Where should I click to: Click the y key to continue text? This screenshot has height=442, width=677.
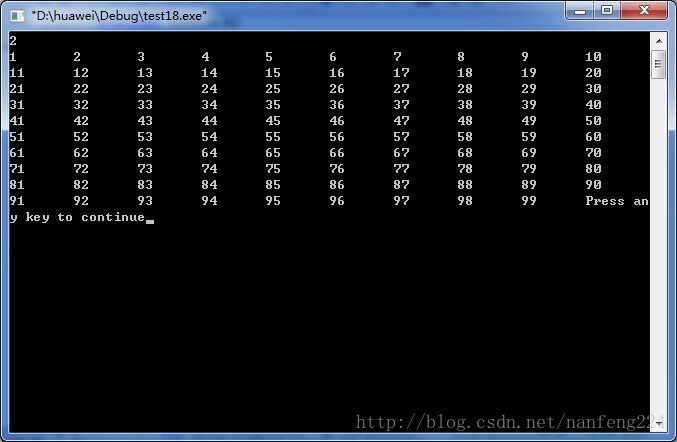coord(77,217)
